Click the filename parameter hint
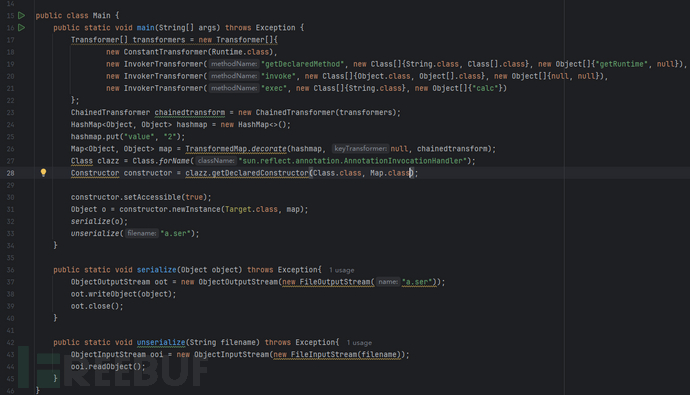 coord(142,234)
